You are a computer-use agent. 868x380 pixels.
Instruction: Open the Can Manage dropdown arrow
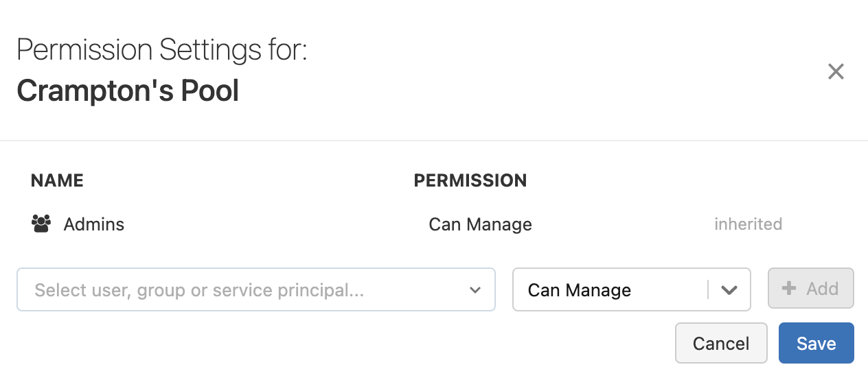point(729,290)
